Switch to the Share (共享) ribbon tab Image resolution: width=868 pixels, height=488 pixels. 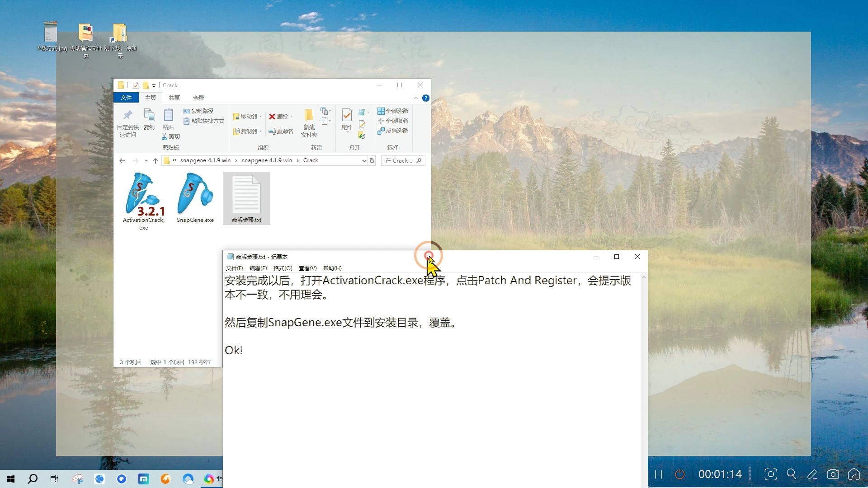tap(175, 98)
